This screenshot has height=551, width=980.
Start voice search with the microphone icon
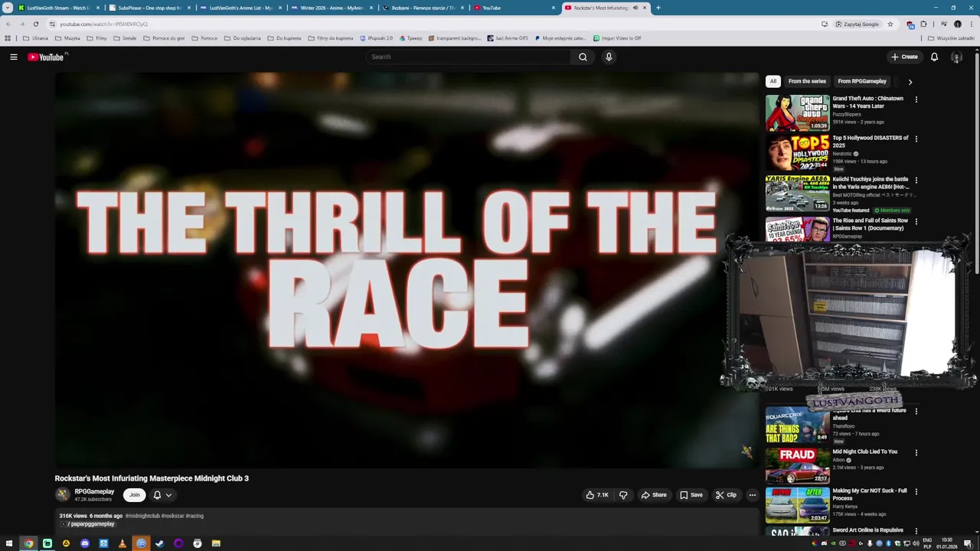point(609,57)
